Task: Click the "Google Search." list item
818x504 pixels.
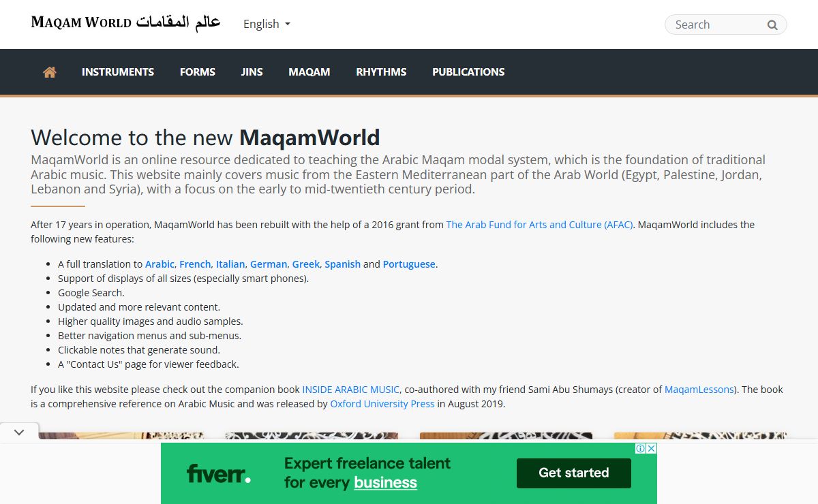Action: click(x=91, y=293)
